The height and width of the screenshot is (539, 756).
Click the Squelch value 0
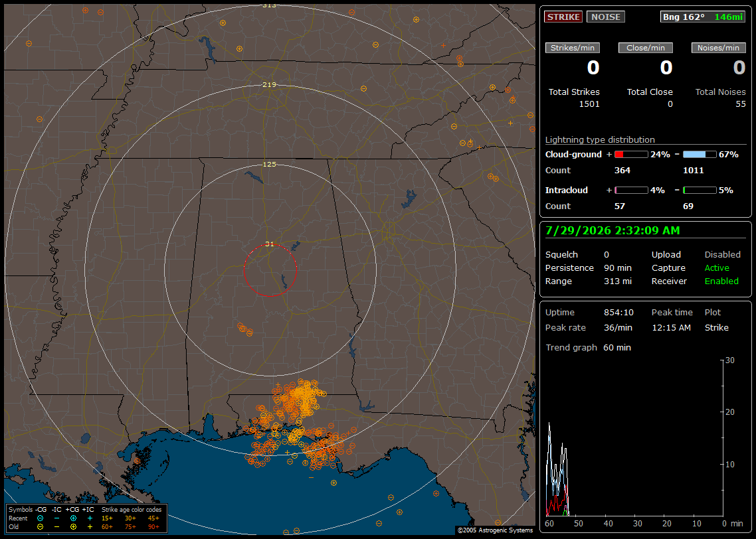(607, 255)
